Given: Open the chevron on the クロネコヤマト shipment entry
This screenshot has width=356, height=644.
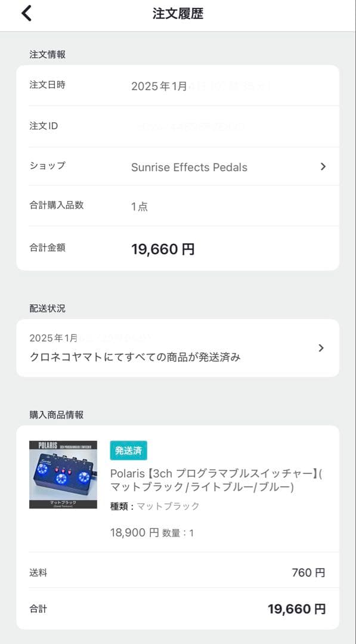Looking at the screenshot, I should pos(321,348).
